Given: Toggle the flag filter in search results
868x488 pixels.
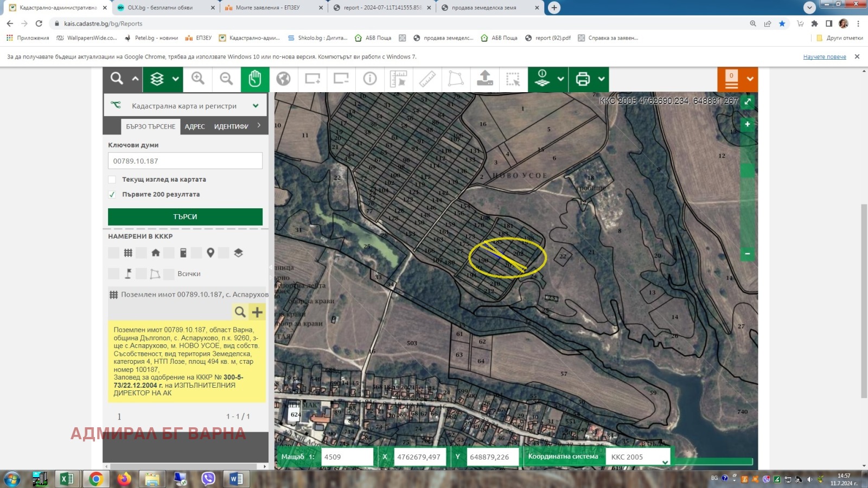Looking at the screenshot, I should [128, 274].
